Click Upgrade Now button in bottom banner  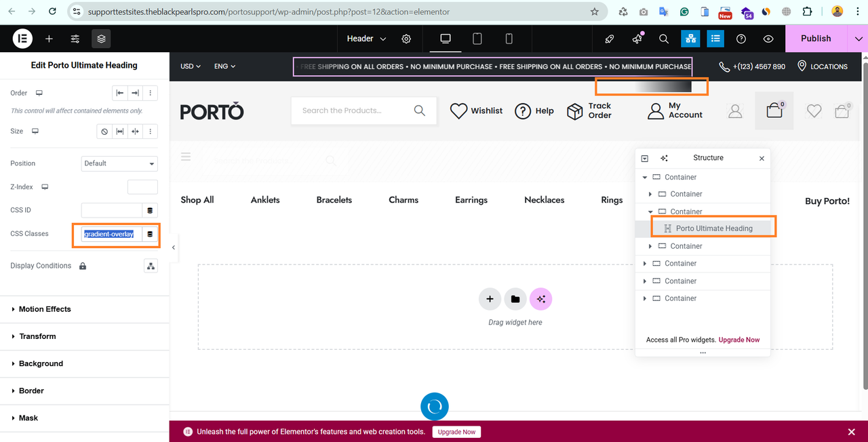[456, 432]
